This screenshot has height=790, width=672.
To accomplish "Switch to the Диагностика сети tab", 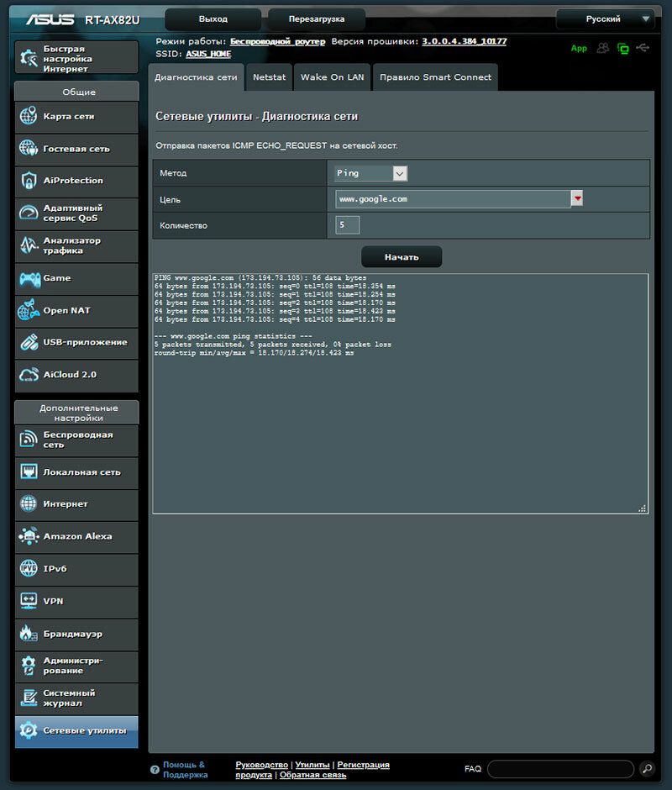I will (x=196, y=77).
